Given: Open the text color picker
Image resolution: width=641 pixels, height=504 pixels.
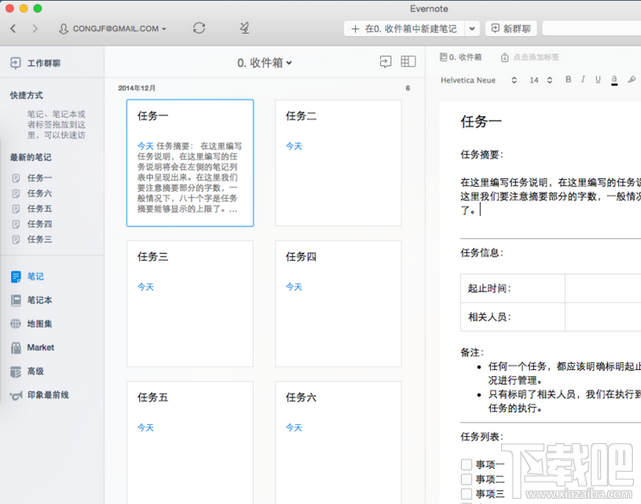Looking at the screenshot, I should point(614,79).
